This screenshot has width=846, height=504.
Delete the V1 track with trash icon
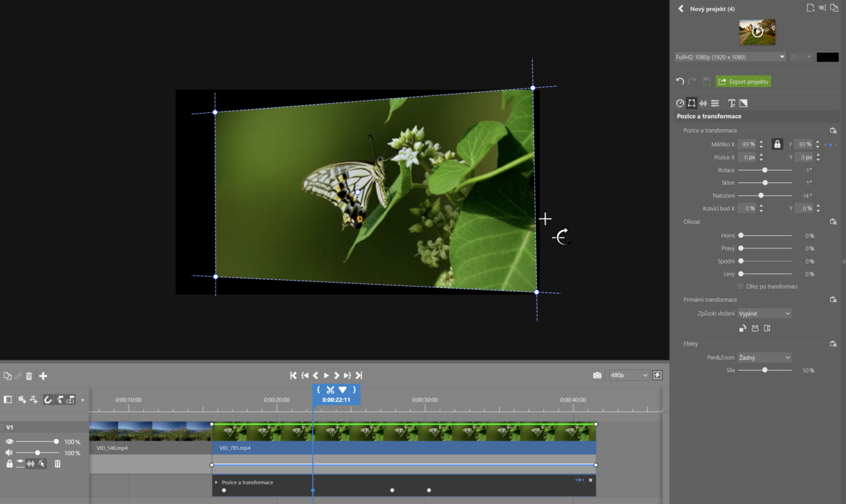(x=58, y=464)
